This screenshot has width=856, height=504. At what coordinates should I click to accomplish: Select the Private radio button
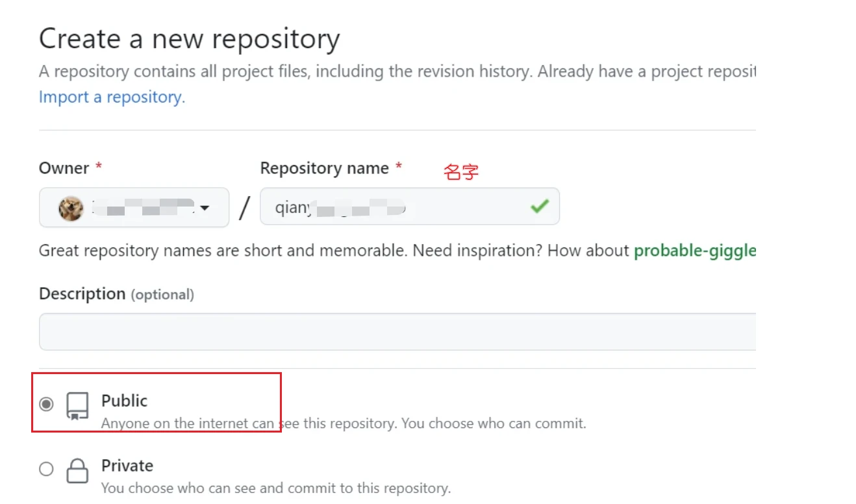[x=46, y=469]
